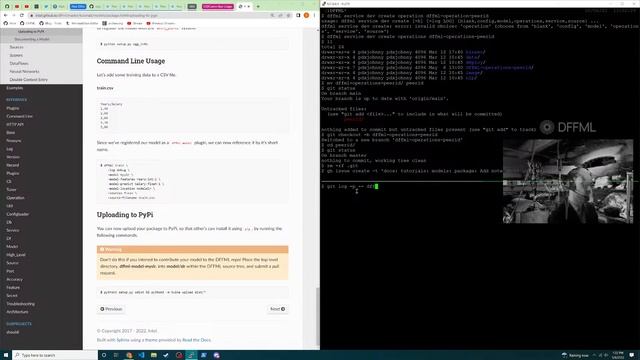Open 'Architecture' in the docs sidebar

click(17, 312)
